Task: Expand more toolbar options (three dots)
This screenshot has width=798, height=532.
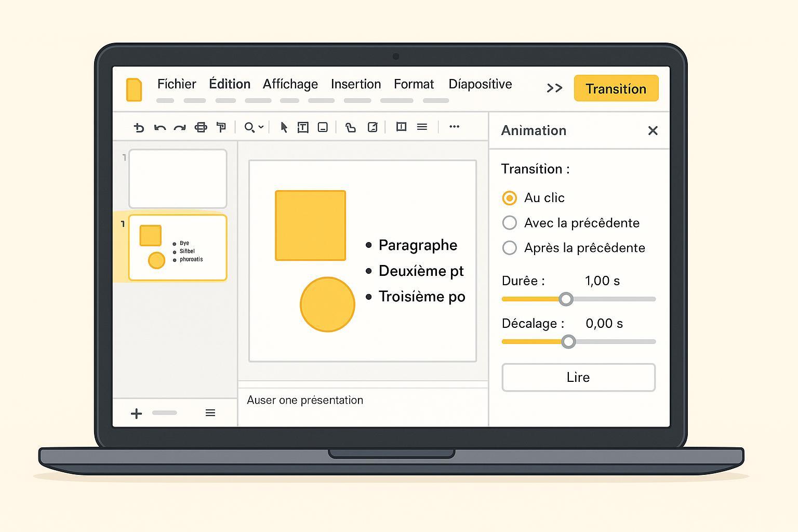Action: click(454, 127)
